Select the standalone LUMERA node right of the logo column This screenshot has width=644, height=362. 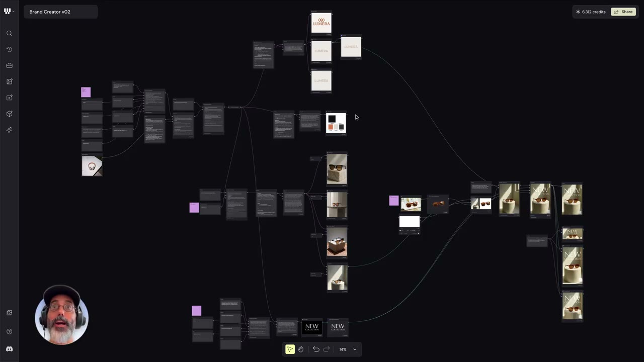tap(351, 47)
